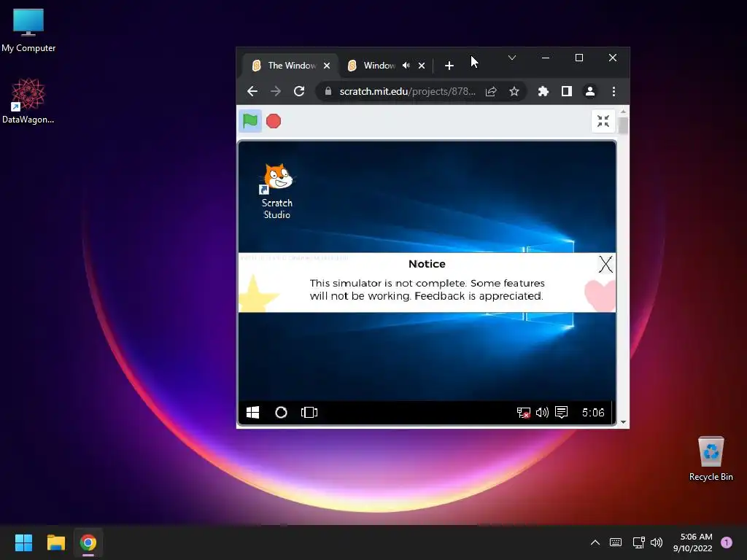Open Windows 11 Start button
The height and width of the screenshot is (560, 747).
(23, 542)
